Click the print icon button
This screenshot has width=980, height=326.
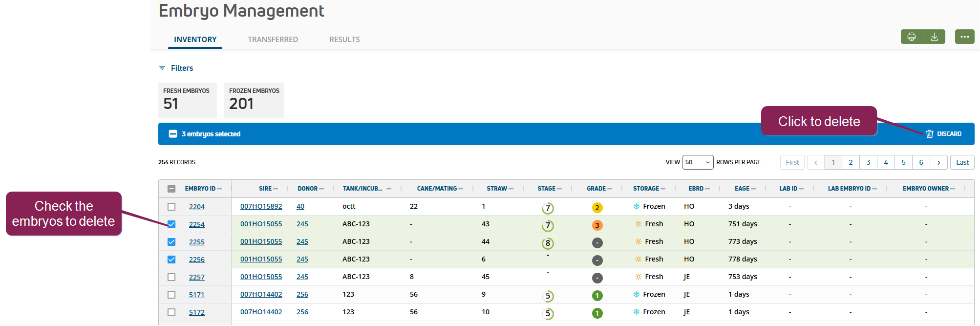(912, 37)
